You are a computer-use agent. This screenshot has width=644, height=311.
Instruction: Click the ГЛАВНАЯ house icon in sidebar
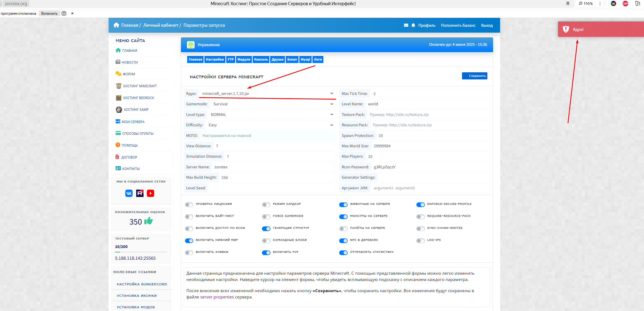[x=118, y=50]
